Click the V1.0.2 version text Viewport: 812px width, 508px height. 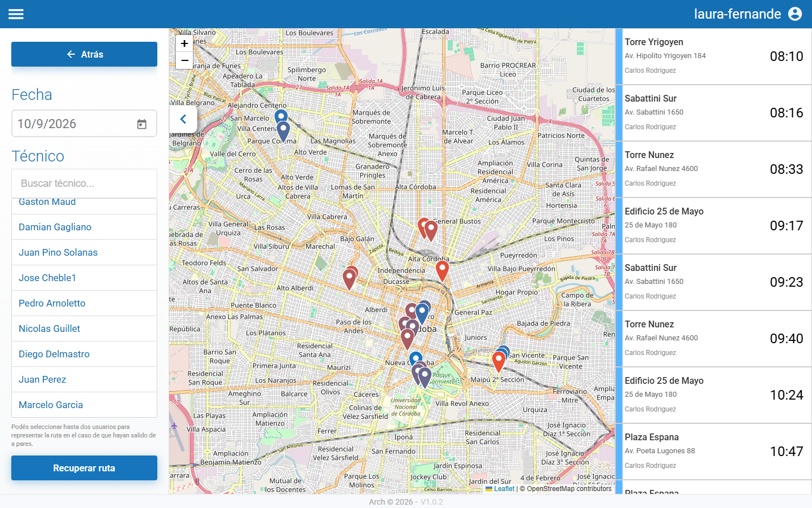pos(432,502)
